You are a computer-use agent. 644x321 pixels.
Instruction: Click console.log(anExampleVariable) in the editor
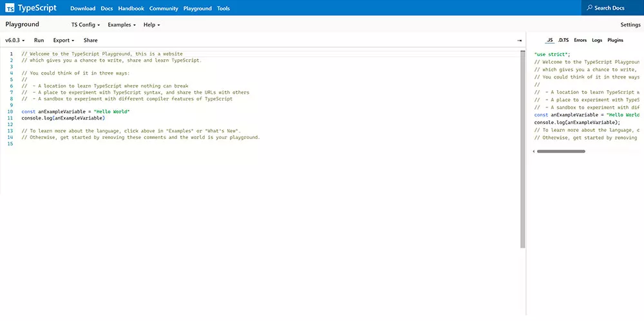63,118
